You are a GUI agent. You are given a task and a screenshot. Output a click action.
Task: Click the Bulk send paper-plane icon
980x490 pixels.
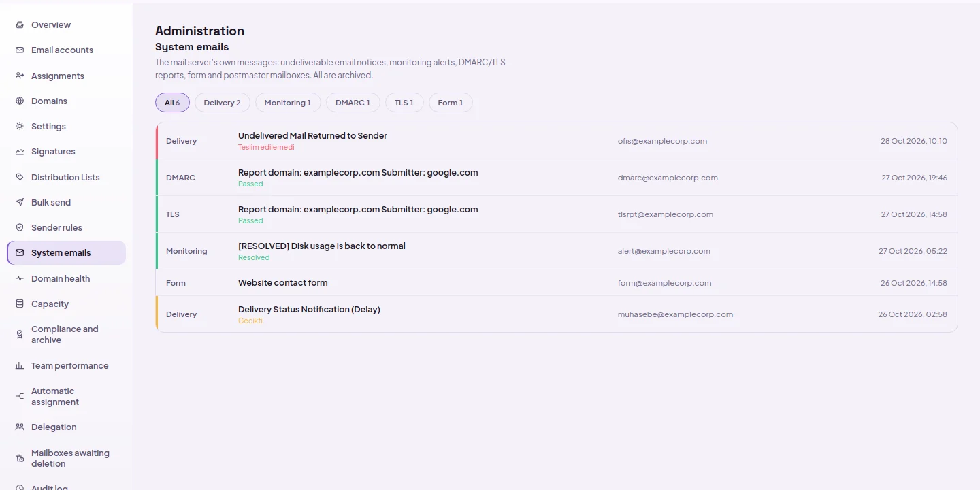tap(20, 203)
